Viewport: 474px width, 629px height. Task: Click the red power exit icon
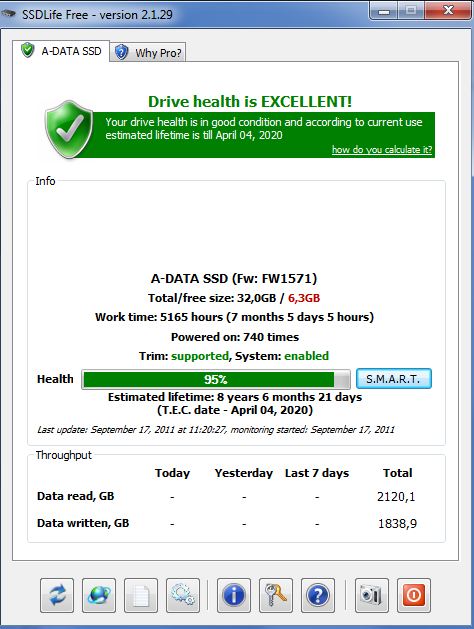pos(414,595)
